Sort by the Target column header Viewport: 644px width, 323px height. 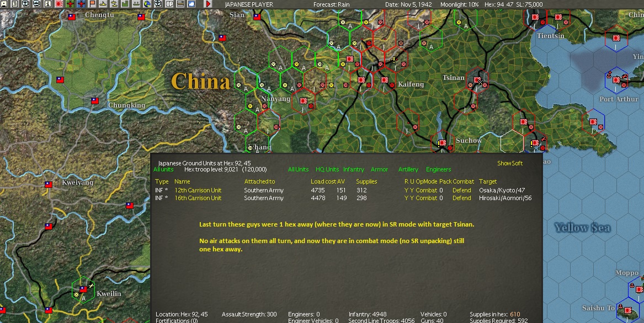[x=487, y=181]
